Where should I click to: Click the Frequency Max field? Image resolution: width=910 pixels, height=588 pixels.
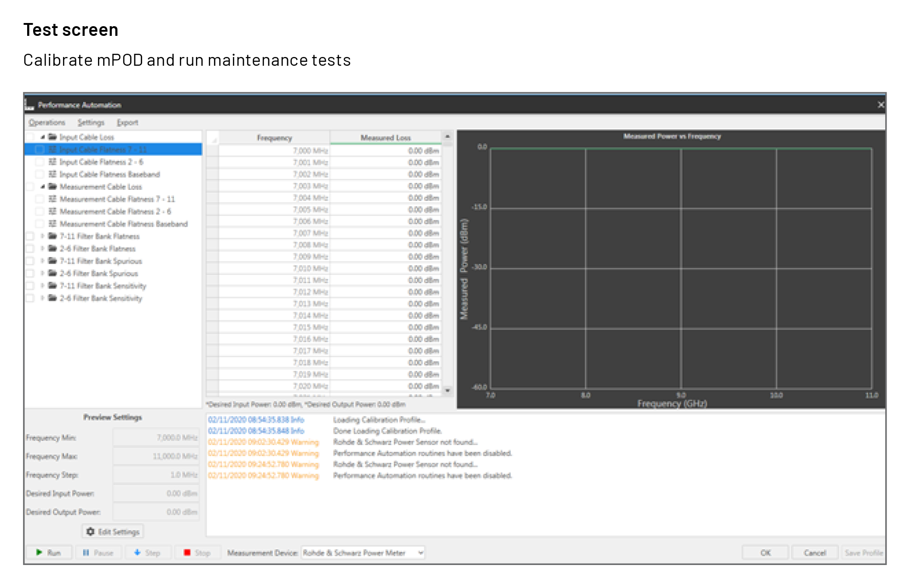coord(156,456)
